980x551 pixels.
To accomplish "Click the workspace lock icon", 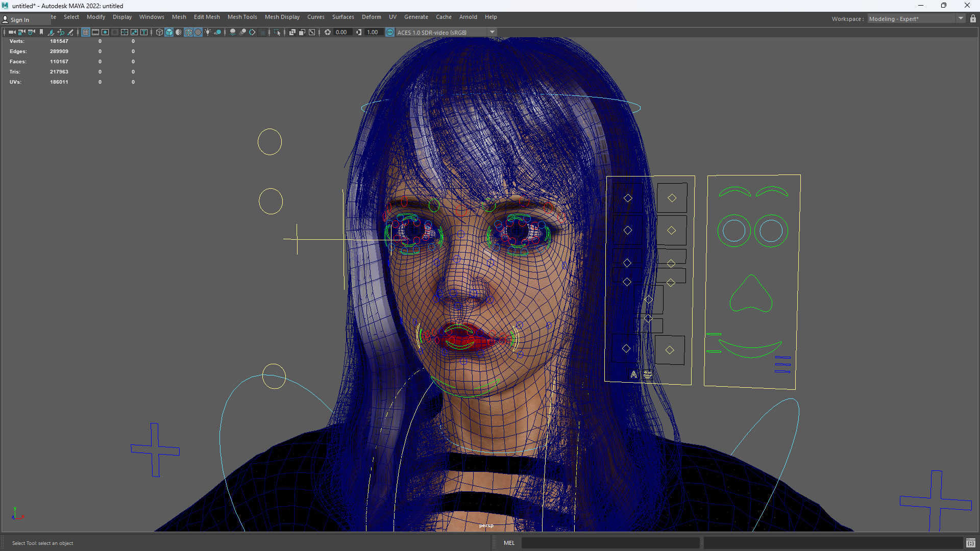I will tap(973, 19).
